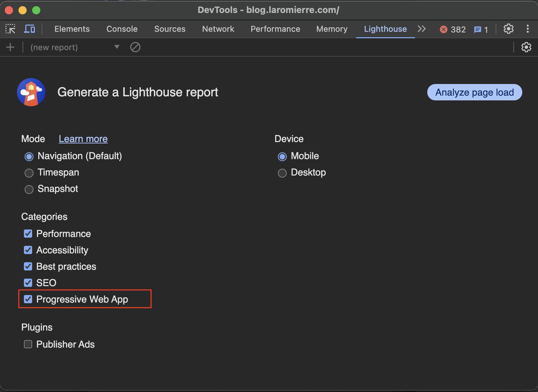Toggle the device toolbar icon
Image resolution: width=538 pixels, height=392 pixels.
tap(29, 29)
